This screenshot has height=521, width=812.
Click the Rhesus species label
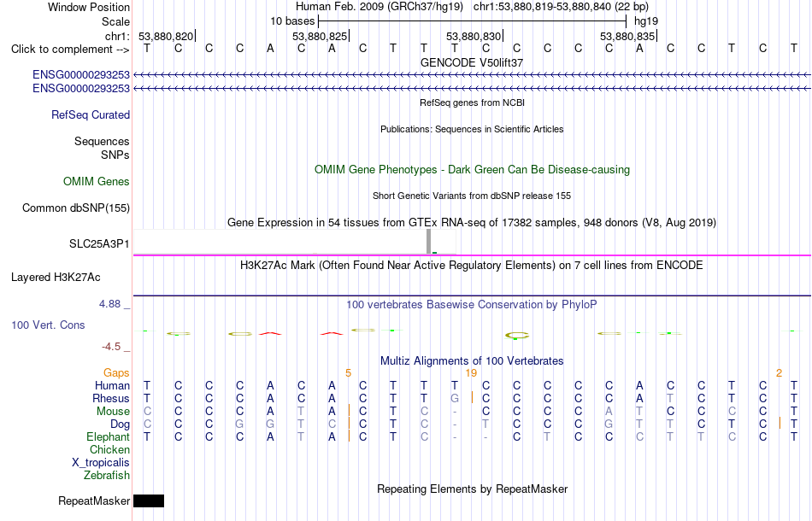(x=111, y=398)
